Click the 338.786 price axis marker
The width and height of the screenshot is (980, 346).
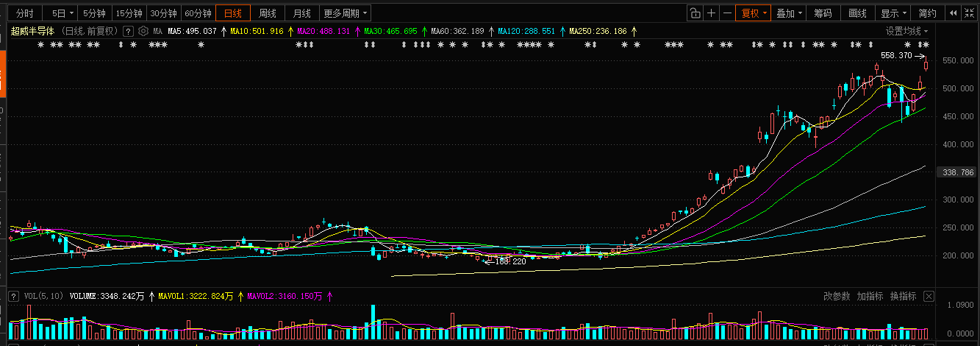(956, 172)
